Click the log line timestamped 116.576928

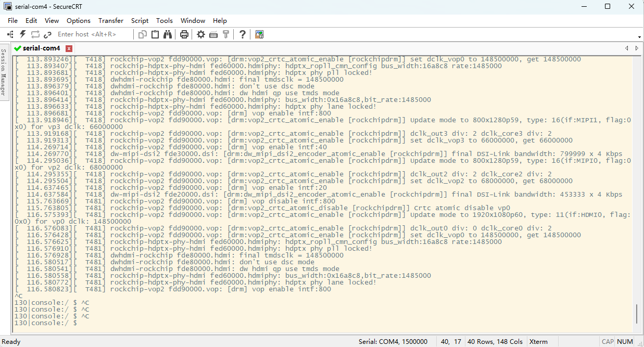[179, 255]
